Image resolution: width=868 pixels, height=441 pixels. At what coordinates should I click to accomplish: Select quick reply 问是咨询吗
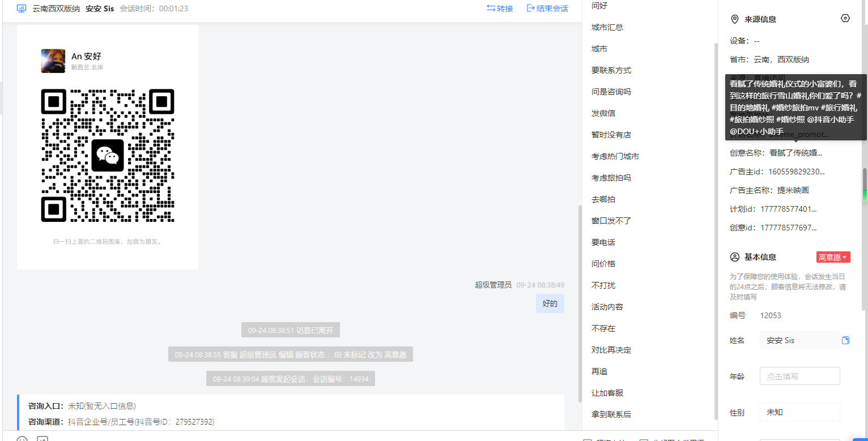coord(611,92)
